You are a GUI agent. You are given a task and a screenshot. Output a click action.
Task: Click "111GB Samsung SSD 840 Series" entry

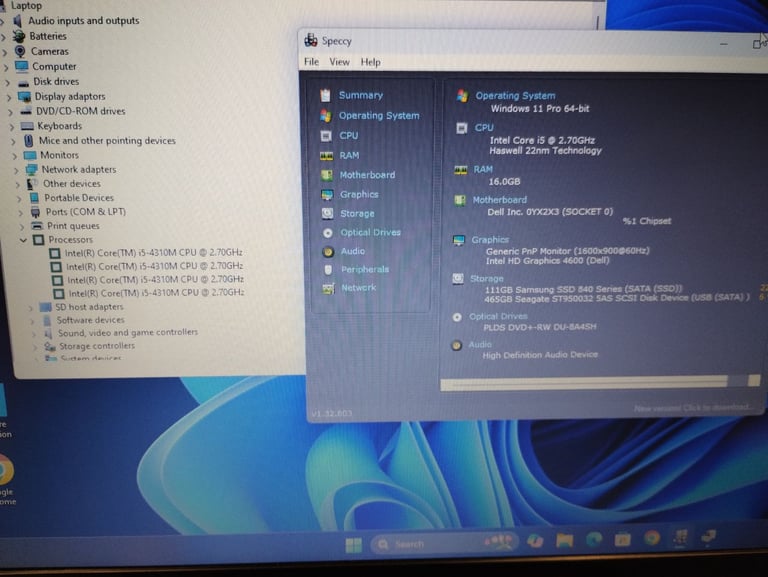pos(583,289)
